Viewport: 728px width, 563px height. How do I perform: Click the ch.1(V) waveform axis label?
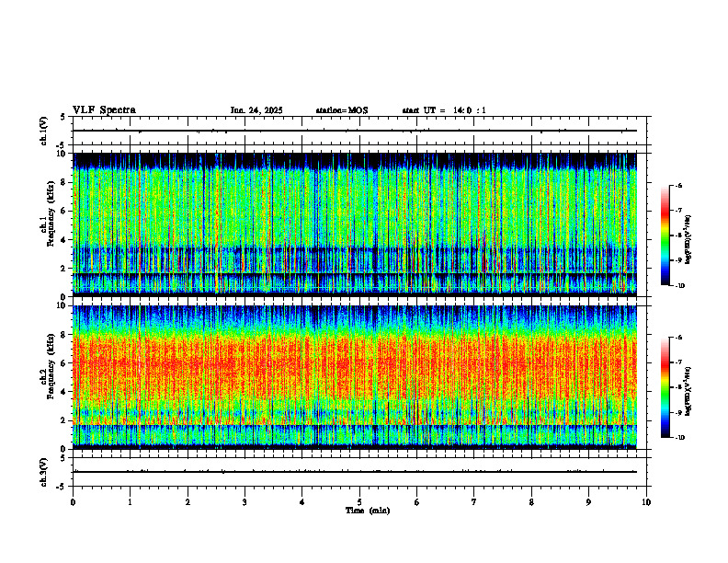tap(43, 131)
